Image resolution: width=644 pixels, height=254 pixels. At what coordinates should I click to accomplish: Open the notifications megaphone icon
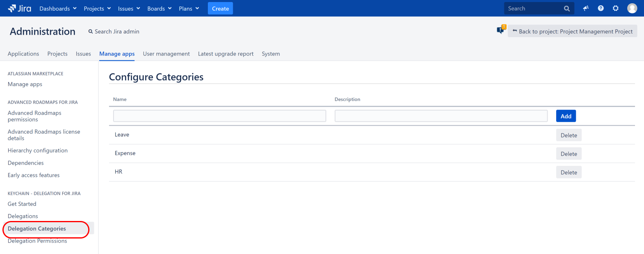[x=586, y=8]
